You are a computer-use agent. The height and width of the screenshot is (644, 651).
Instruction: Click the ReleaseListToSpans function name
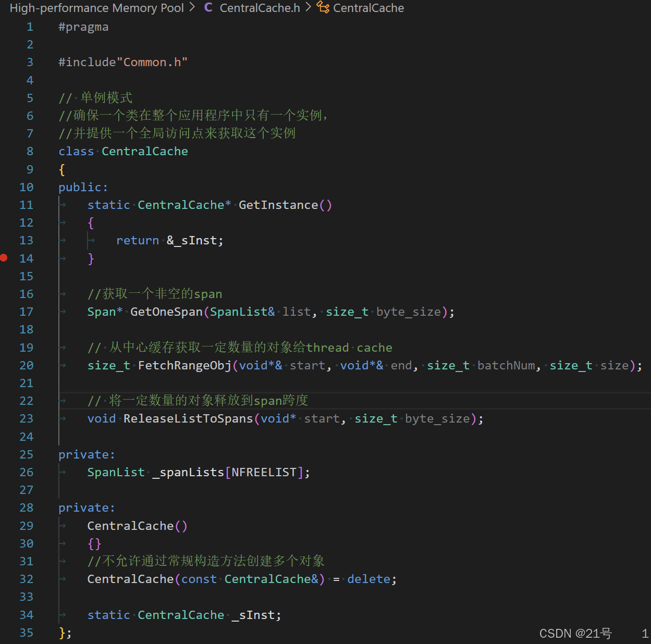[x=188, y=418]
